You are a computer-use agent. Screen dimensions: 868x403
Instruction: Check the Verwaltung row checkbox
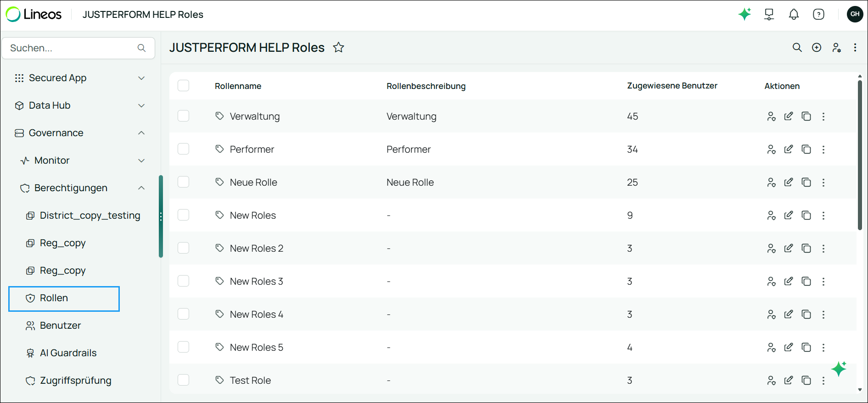pos(184,116)
